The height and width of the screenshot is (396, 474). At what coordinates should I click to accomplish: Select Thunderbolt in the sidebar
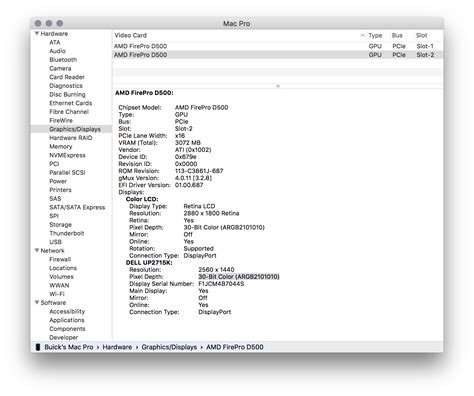click(x=67, y=233)
